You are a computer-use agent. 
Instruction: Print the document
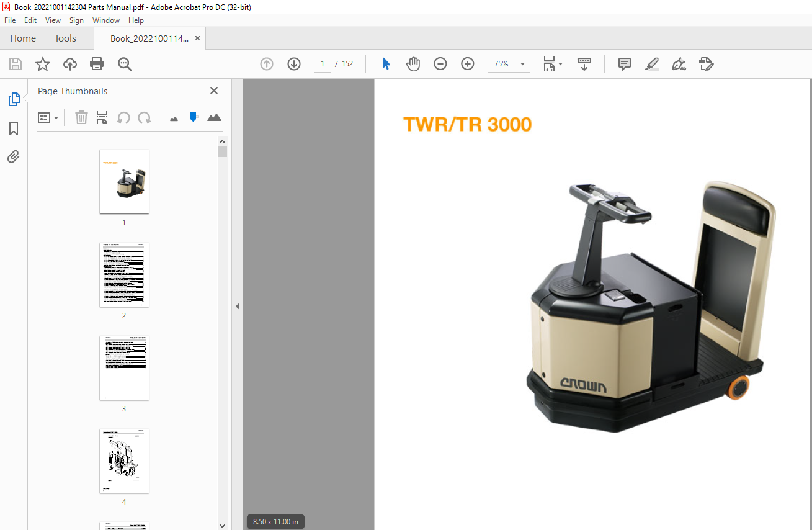(x=97, y=64)
